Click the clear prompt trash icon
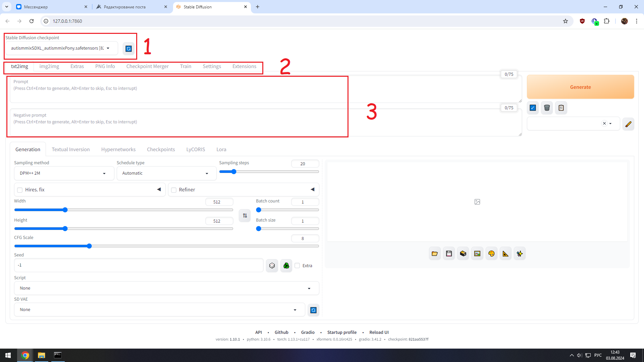Screen dimensions: 644x362 click(547, 108)
